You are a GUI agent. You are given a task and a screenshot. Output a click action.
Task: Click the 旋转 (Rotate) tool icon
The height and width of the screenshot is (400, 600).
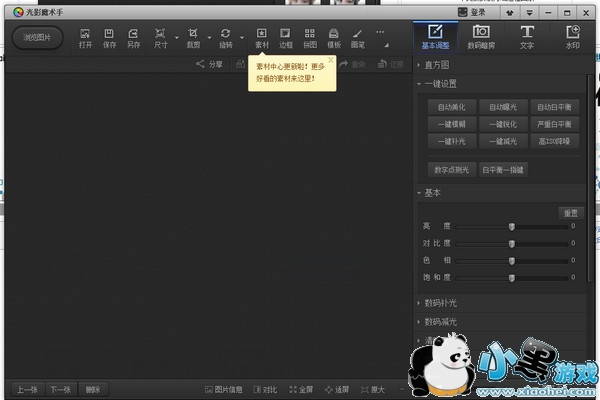[226, 38]
